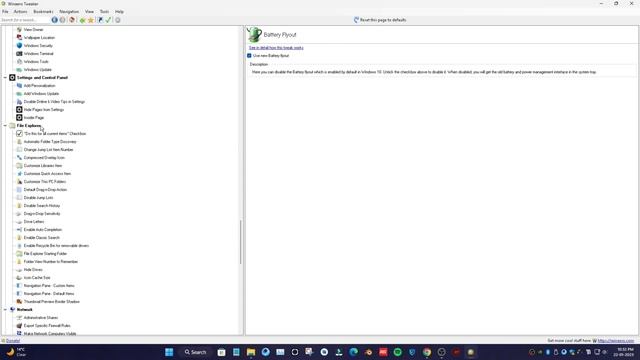The image size is (640, 360).
Task: Click the Battery Flyout header icon
Action: pyautogui.click(x=254, y=35)
